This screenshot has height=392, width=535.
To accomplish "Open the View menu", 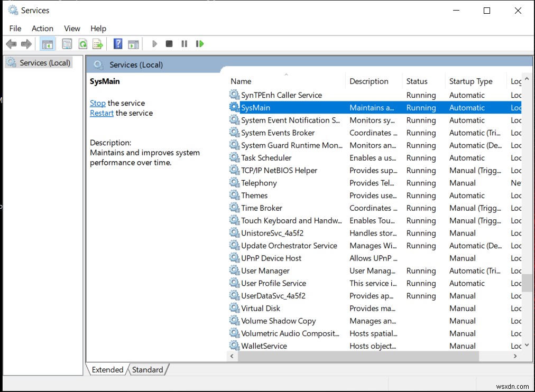I will 72,29.
